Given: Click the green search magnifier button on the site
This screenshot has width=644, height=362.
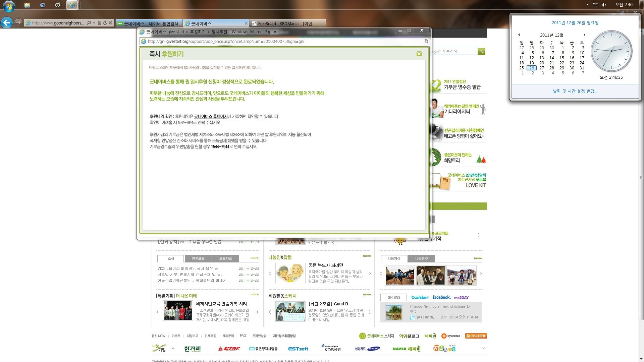Looking at the screenshot, I should pyautogui.click(x=481, y=51).
